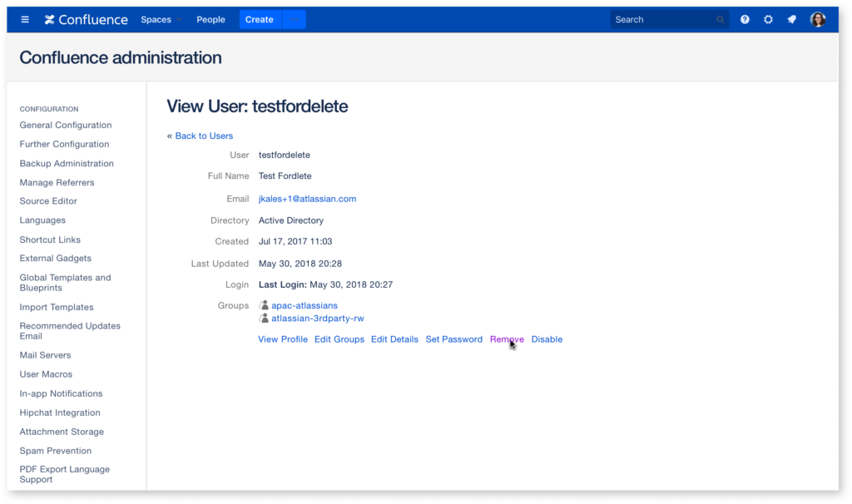Open the create-from-template button beside Create
The width and height of the screenshot is (852, 504).
[294, 19]
